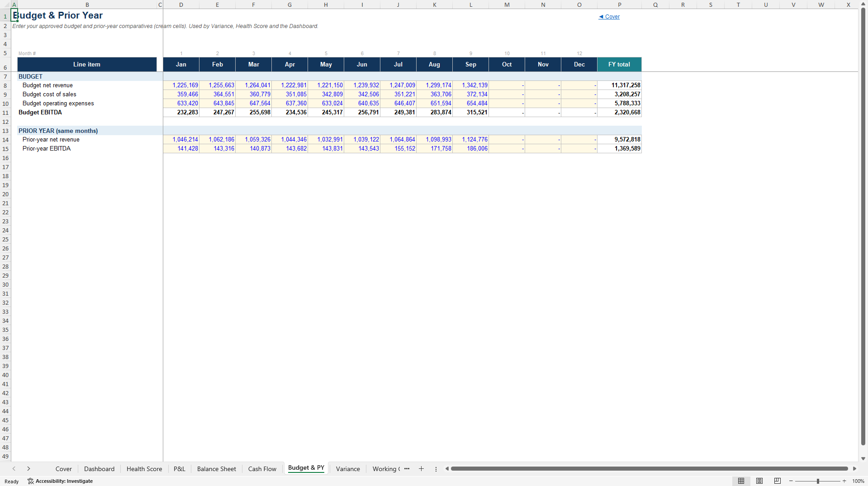
Task: Select column D header
Action: [181, 5]
